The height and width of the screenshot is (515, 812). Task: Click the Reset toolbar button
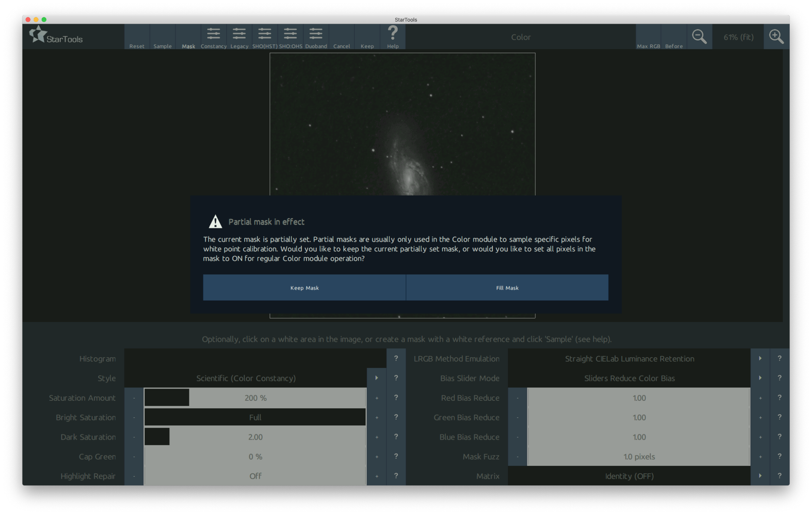click(x=137, y=37)
